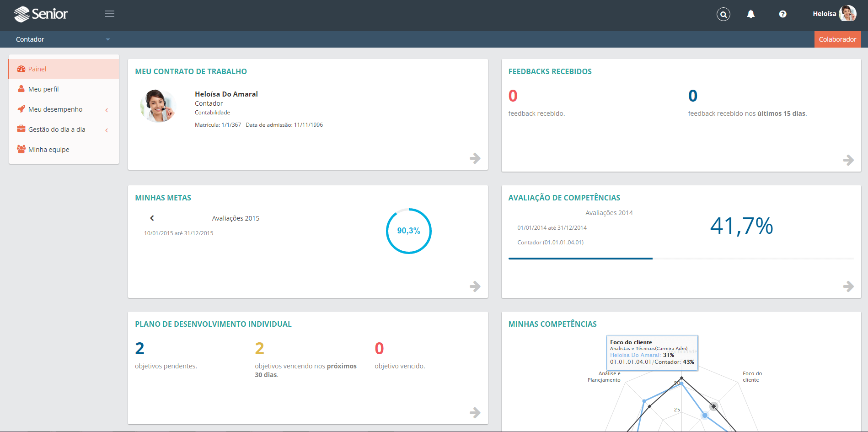Click the blue 0 últimos 15 dias count

(x=693, y=96)
